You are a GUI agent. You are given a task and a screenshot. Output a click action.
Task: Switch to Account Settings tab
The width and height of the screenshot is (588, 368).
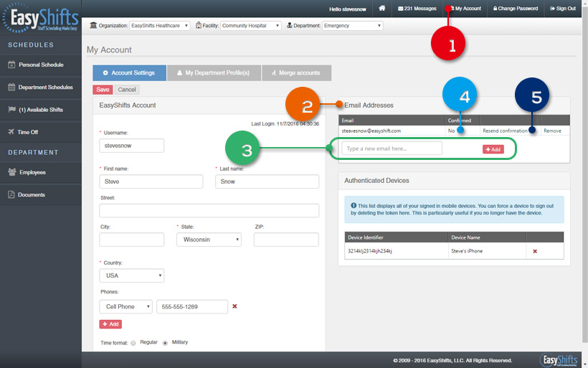(129, 72)
